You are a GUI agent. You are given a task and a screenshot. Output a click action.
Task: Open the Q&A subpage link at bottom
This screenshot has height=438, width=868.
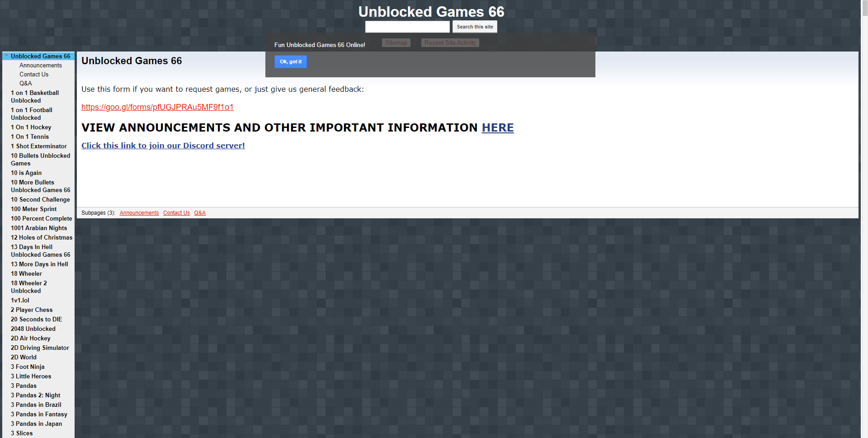(x=200, y=213)
